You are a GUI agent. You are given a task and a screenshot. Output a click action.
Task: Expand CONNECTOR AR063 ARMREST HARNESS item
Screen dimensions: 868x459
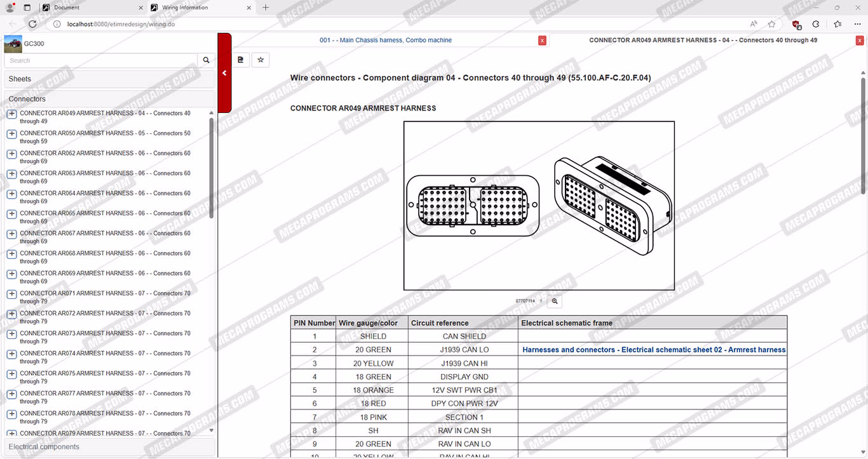tap(11, 174)
